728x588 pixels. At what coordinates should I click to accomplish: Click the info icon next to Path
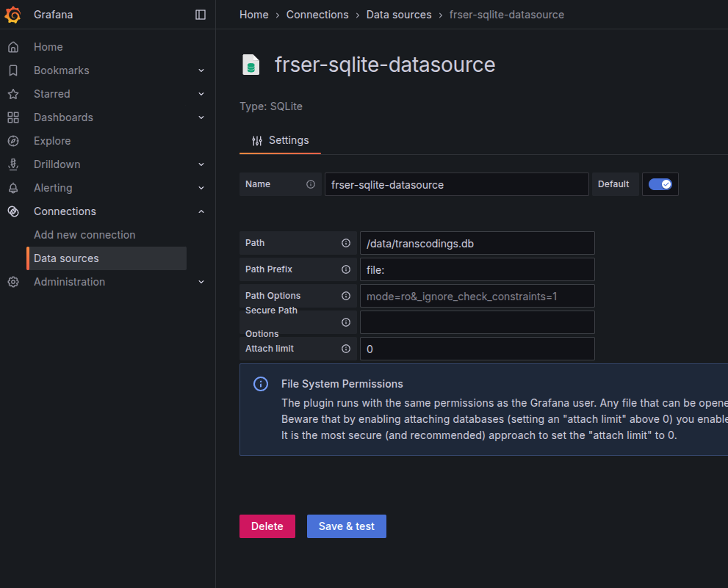click(346, 243)
